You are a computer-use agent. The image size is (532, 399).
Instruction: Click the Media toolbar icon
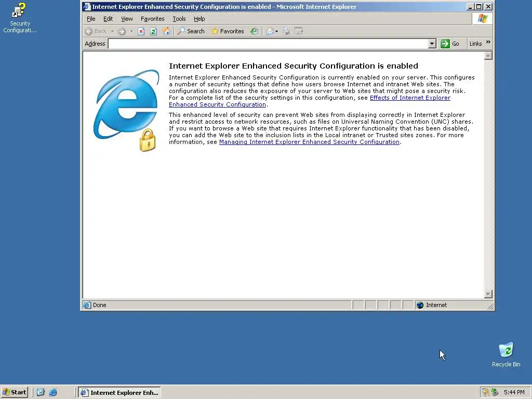point(254,31)
